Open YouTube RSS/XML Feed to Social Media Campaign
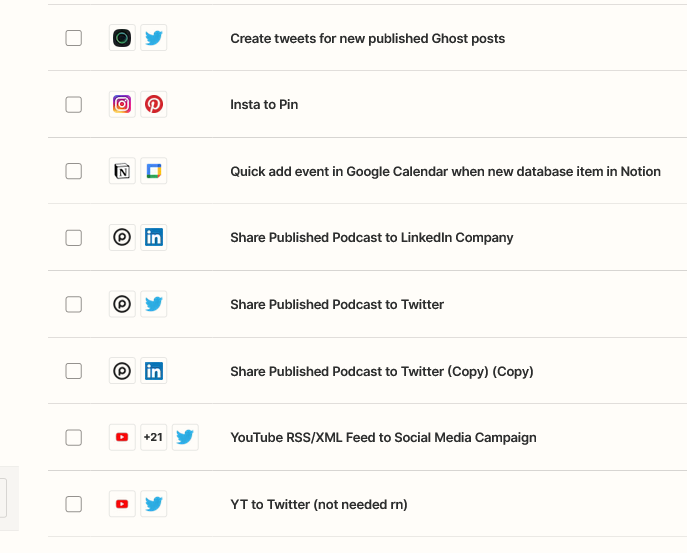The image size is (687, 553). point(383,437)
